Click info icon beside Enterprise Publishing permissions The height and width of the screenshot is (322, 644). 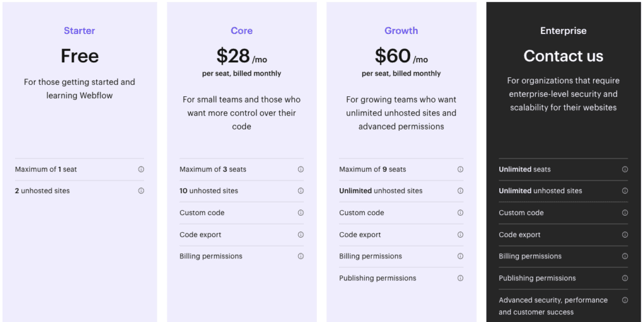(x=625, y=278)
